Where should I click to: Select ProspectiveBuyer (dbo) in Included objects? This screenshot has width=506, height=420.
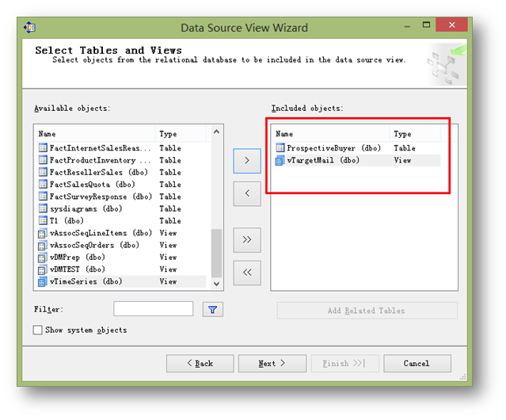[334, 148]
